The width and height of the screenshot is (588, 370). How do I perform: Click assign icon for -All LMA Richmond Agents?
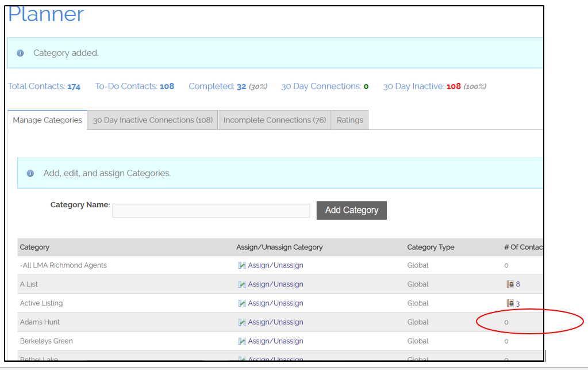(242, 265)
